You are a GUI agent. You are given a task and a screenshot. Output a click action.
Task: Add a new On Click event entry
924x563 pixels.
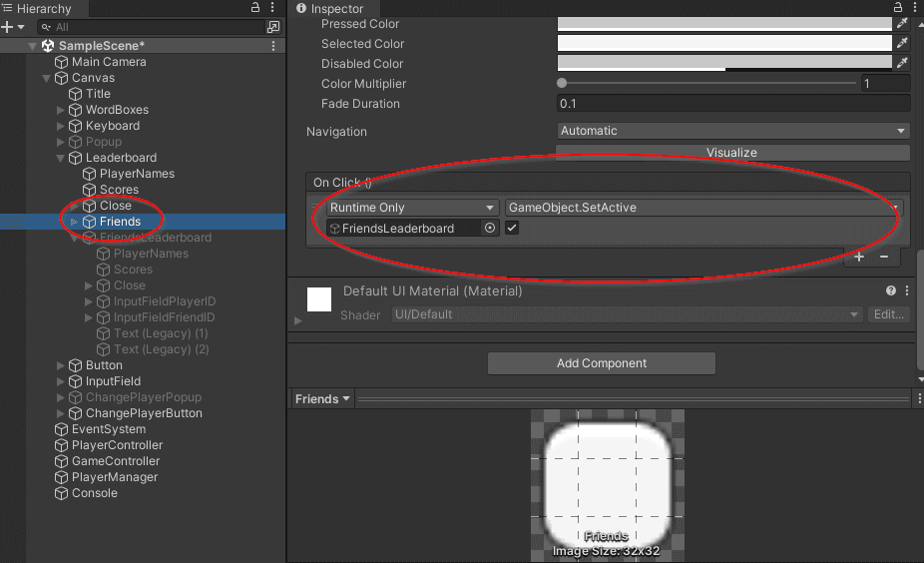(x=859, y=257)
